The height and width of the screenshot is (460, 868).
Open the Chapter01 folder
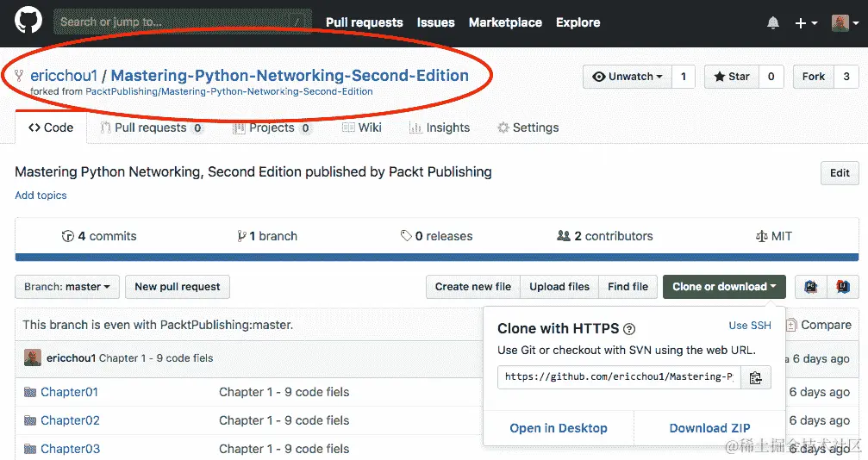[69, 392]
